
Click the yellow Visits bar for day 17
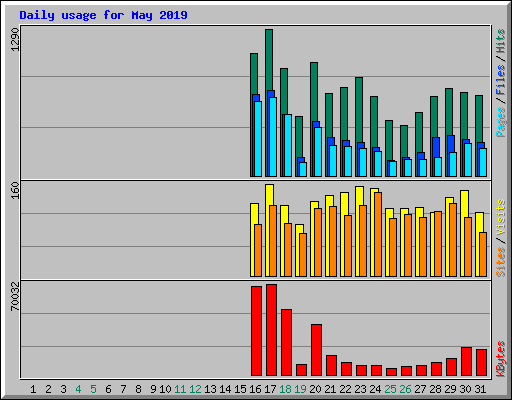(270, 195)
